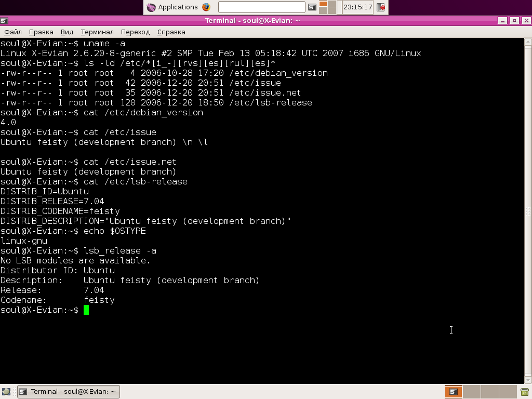532x399 pixels.
Task: Open the Вид menu
Action: (x=67, y=32)
